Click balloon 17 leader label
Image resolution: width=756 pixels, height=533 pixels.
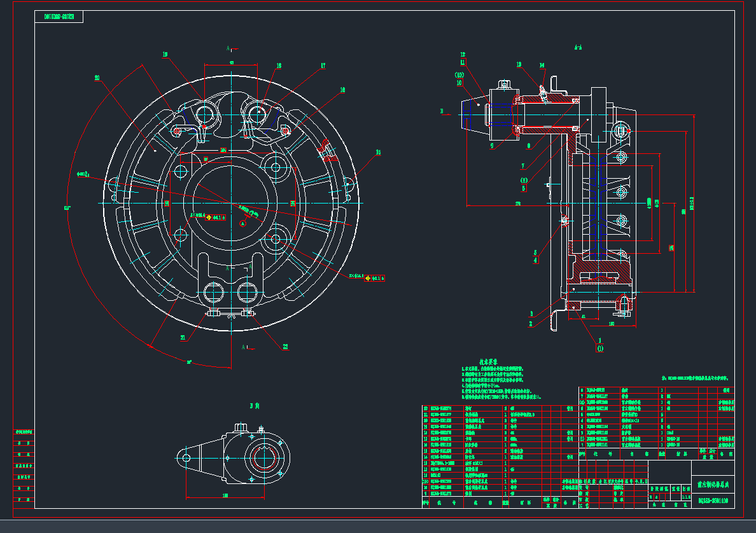[x=323, y=66]
